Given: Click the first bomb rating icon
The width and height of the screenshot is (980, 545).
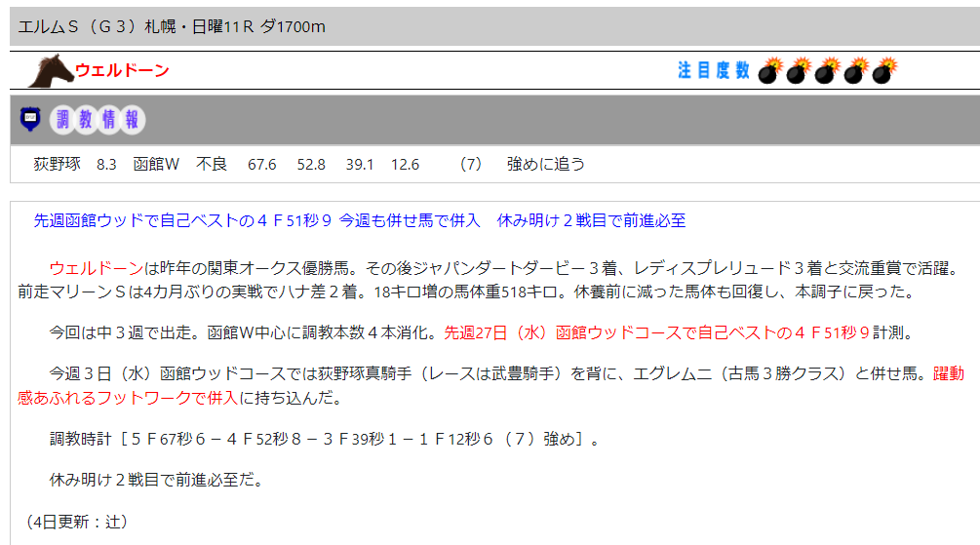Looking at the screenshot, I should [x=770, y=70].
